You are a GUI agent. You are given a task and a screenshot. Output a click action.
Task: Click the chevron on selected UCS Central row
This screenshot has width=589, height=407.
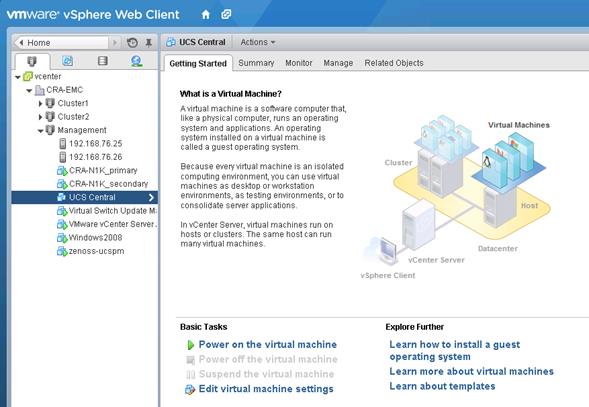[151, 197]
